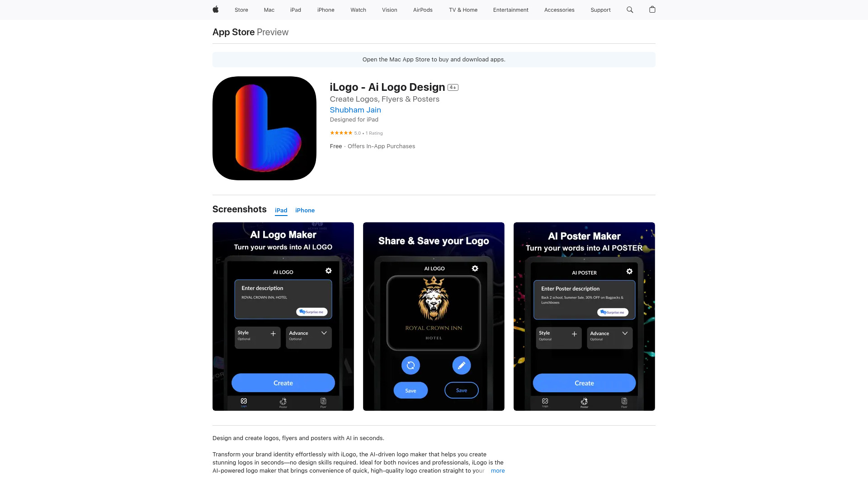Click the Share & Save your Logo screenshot
The image size is (868, 488).
(x=434, y=316)
